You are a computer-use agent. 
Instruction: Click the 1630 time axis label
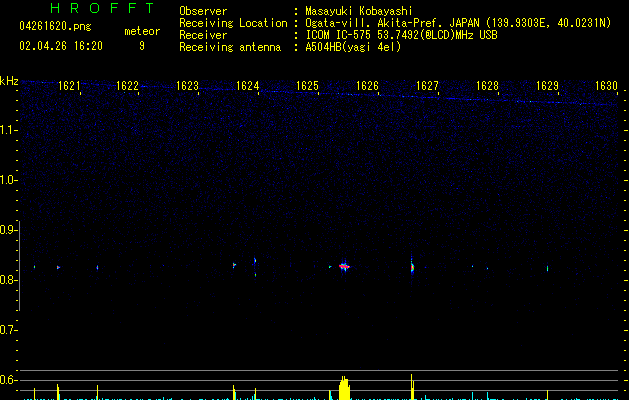pyautogui.click(x=606, y=85)
